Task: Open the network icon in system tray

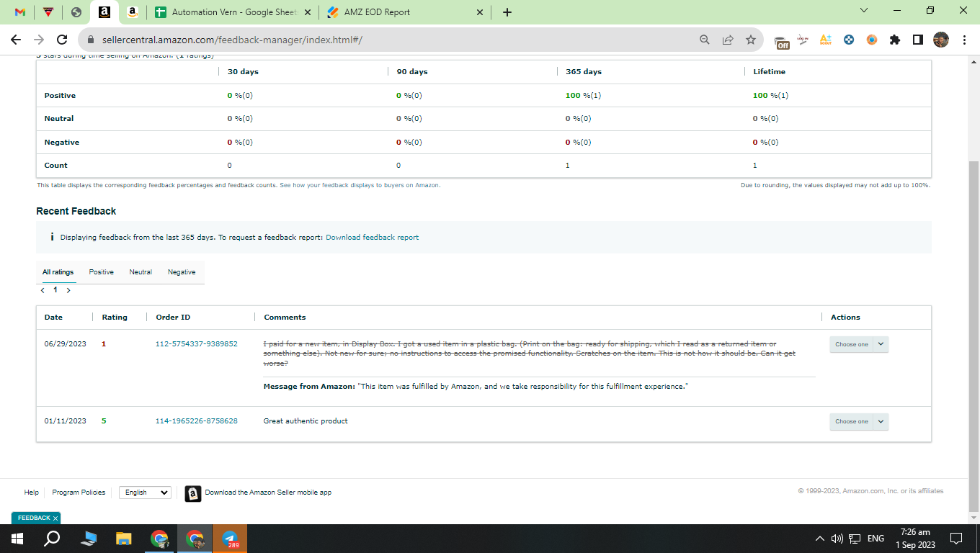Action: (855, 539)
